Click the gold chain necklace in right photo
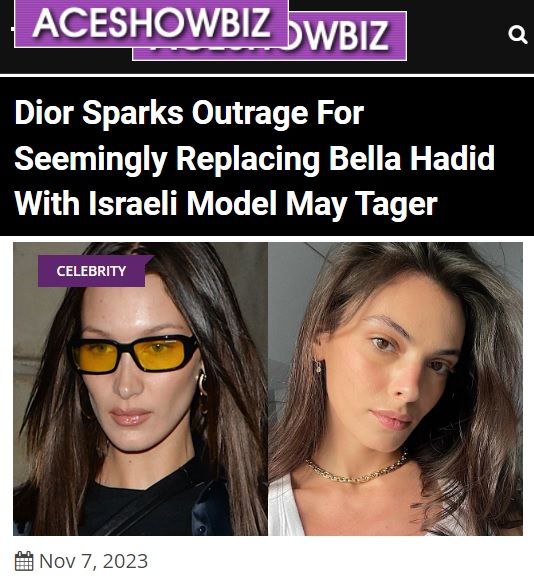This screenshot has width=534, height=584. [356, 469]
